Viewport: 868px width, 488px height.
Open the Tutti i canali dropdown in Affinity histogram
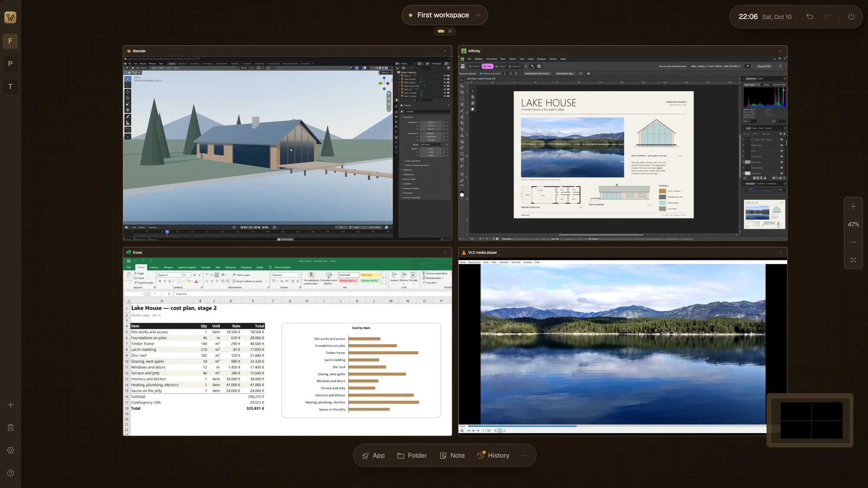752,85
